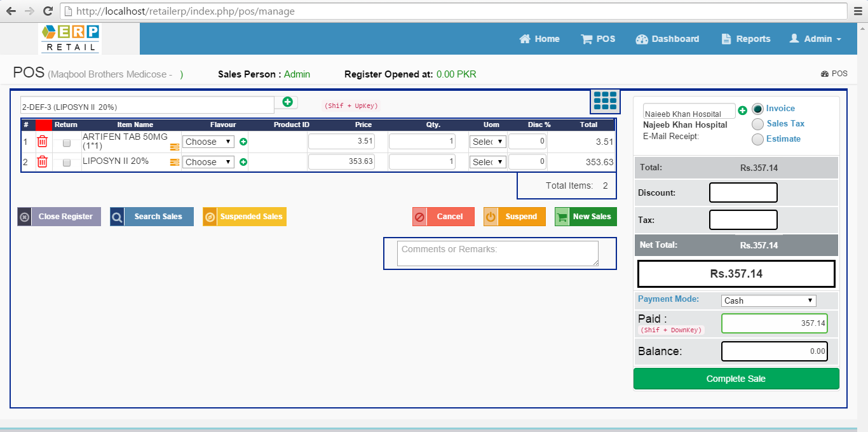This screenshot has height=432, width=868.
Task: Open the Payment Mode dropdown
Action: point(768,300)
